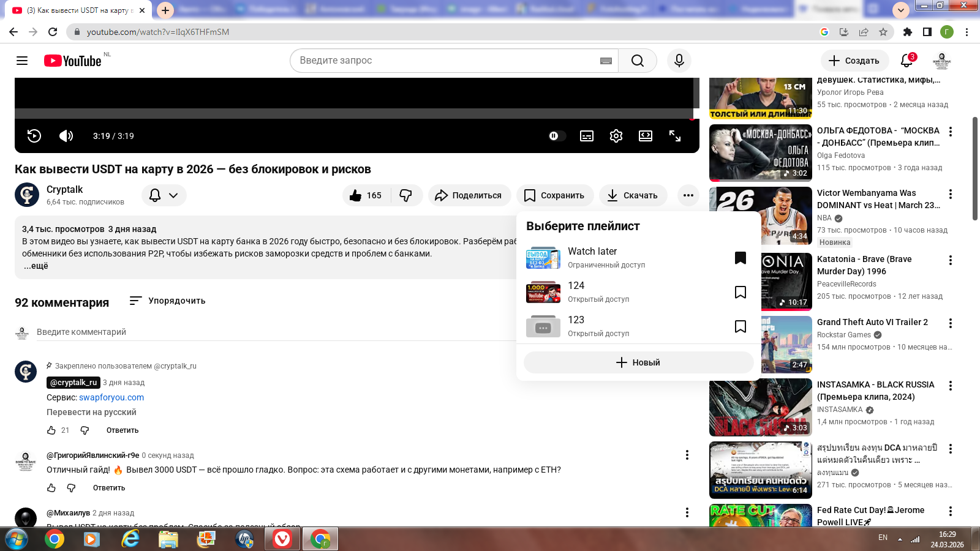Open account avatar menu
980x551 pixels.
[x=941, y=61]
